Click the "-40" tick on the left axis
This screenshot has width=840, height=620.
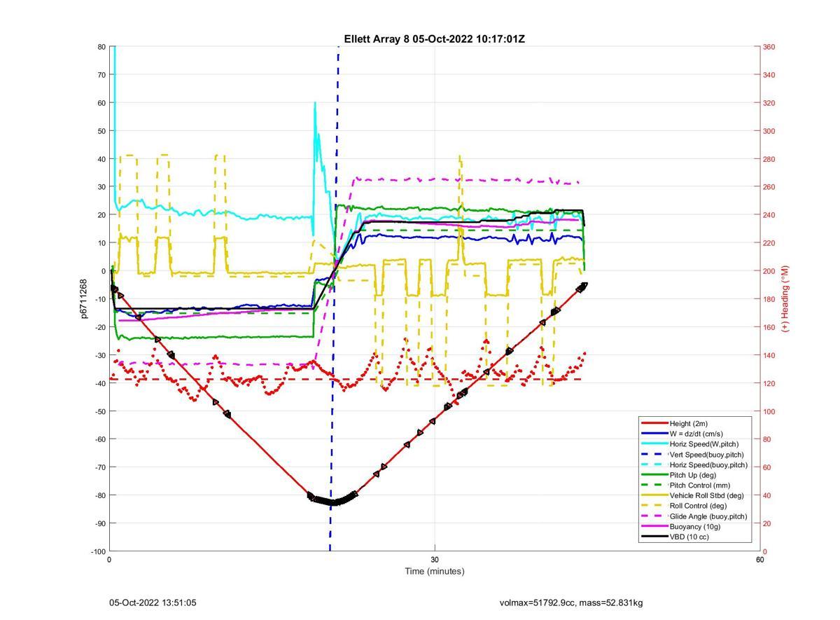pyautogui.click(x=100, y=383)
